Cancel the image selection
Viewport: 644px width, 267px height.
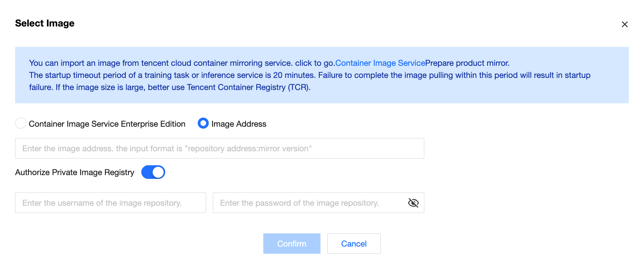click(x=353, y=244)
